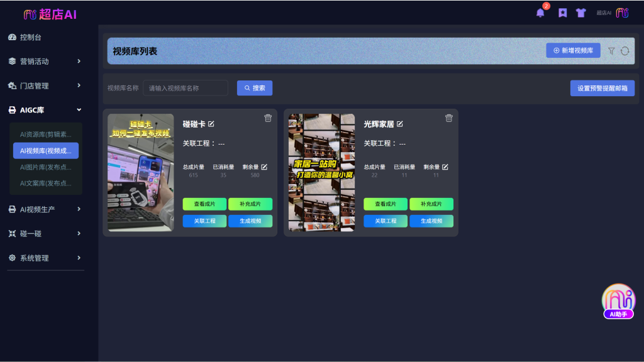Image resolution: width=644 pixels, height=362 pixels.
Task: Open the 控制台 menu item
Action: click(30, 38)
